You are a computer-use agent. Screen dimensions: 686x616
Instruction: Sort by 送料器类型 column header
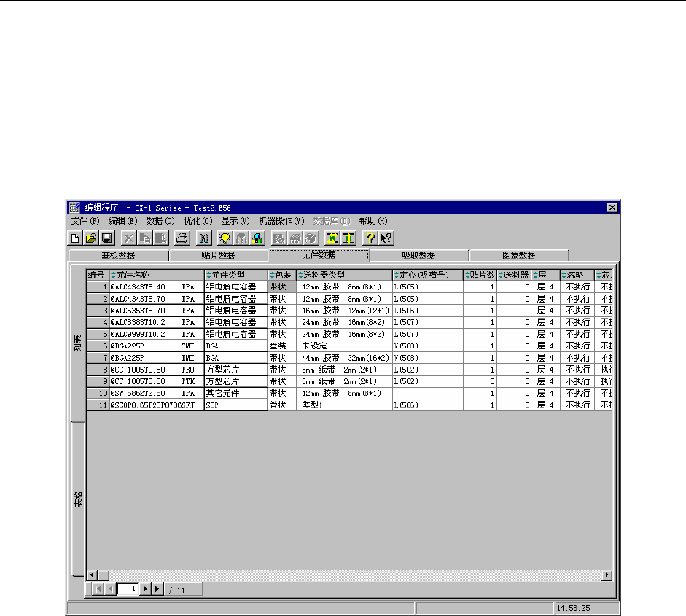344,275
